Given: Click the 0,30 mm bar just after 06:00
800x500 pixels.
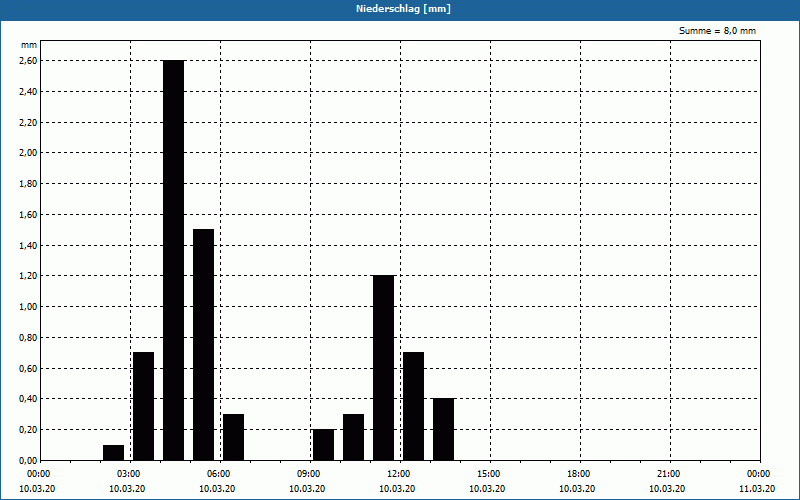Looking at the screenshot, I should coord(234,437).
